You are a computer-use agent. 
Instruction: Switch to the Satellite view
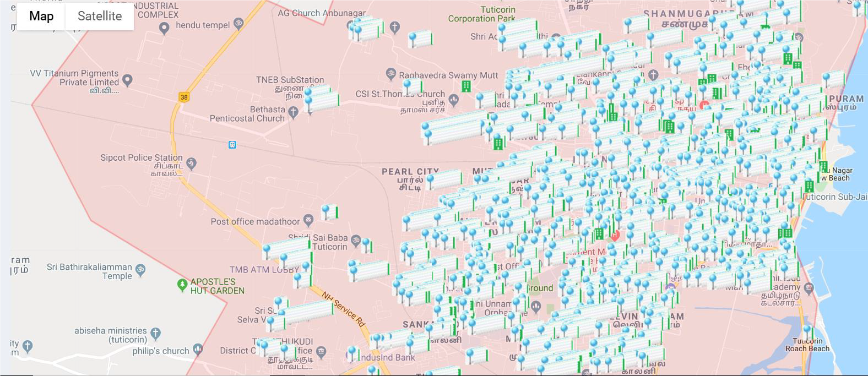pyautogui.click(x=100, y=16)
